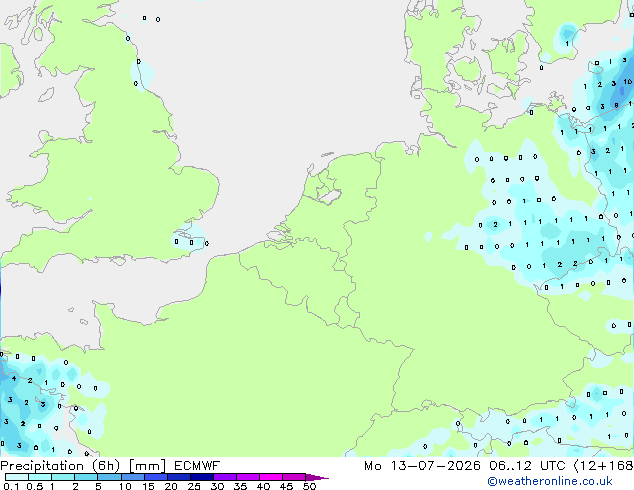Click the "45" legend scale label
Screen dimensions: 634x490
(x=286, y=486)
